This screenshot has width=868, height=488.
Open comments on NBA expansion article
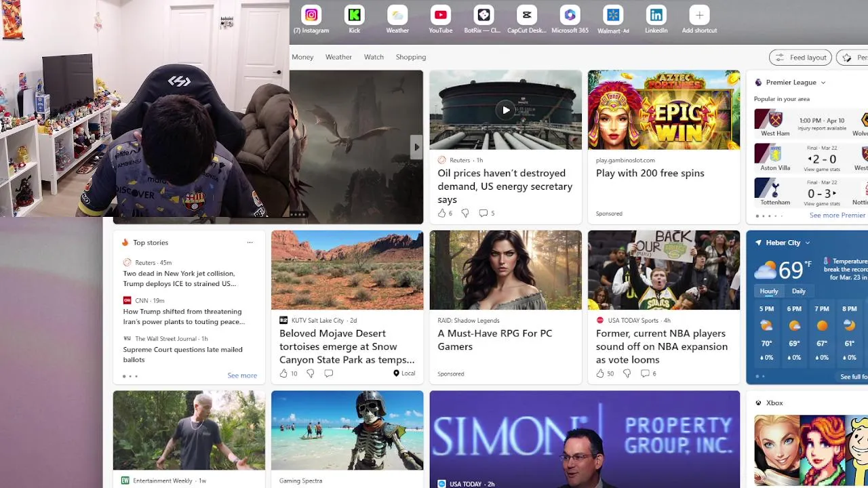pyautogui.click(x=648, y=373)
